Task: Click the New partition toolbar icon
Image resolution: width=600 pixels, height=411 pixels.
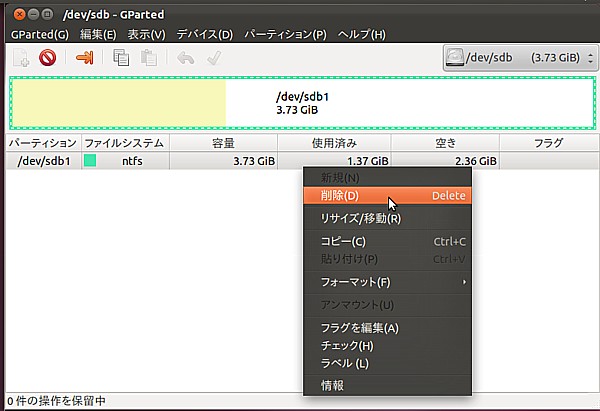Action: pyautogui.click(x=21, y=58)
